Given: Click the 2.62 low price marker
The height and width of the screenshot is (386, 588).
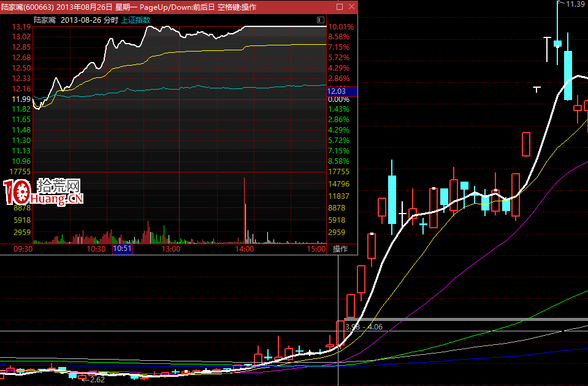Looking at the screenshot, I should [94, 380].
